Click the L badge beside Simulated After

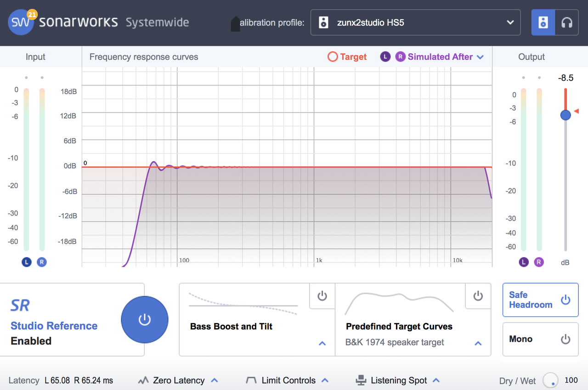tap(385, 57)
